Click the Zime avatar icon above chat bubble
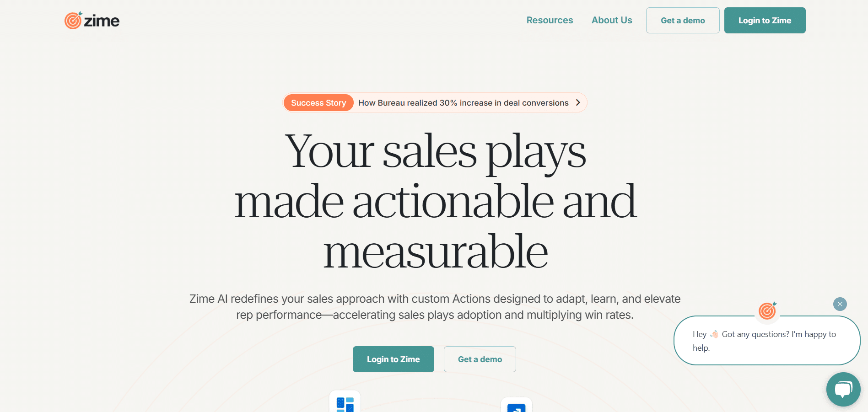 point(767,311)
